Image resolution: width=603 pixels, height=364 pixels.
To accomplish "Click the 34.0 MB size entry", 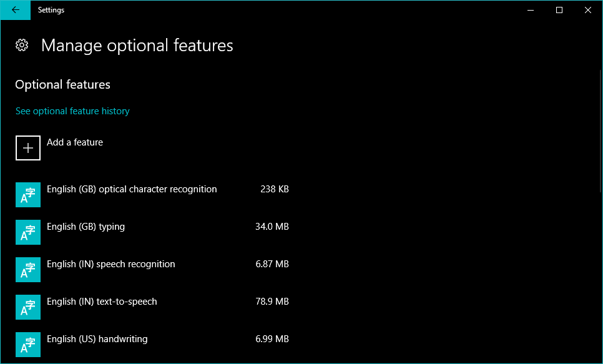I will (272, 227).
